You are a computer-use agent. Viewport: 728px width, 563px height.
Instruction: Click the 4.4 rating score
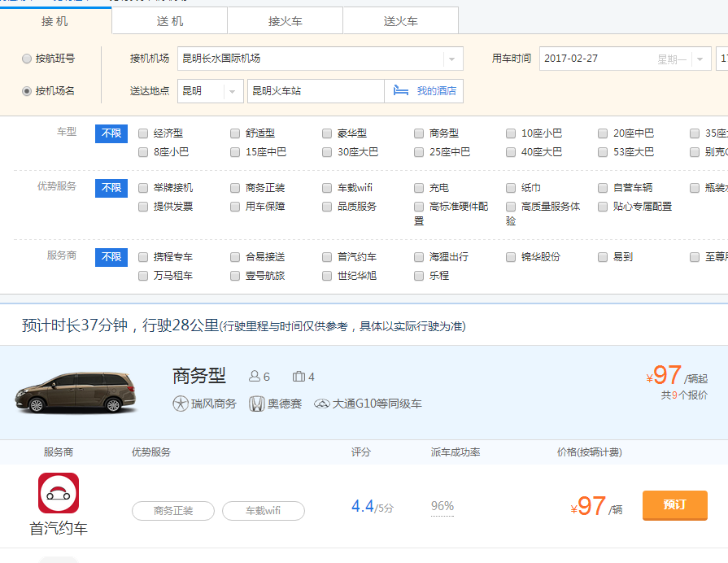tap(363, 506)
